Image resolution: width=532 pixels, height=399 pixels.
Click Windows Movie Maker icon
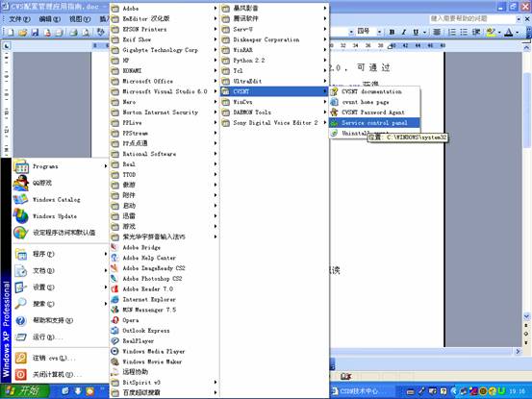tap(115, 362)
